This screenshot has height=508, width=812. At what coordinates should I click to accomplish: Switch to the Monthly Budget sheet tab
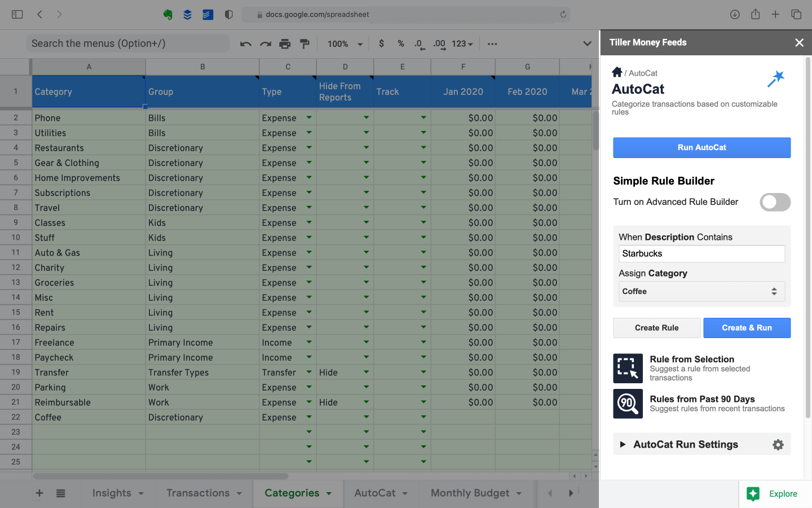(470, 493)
